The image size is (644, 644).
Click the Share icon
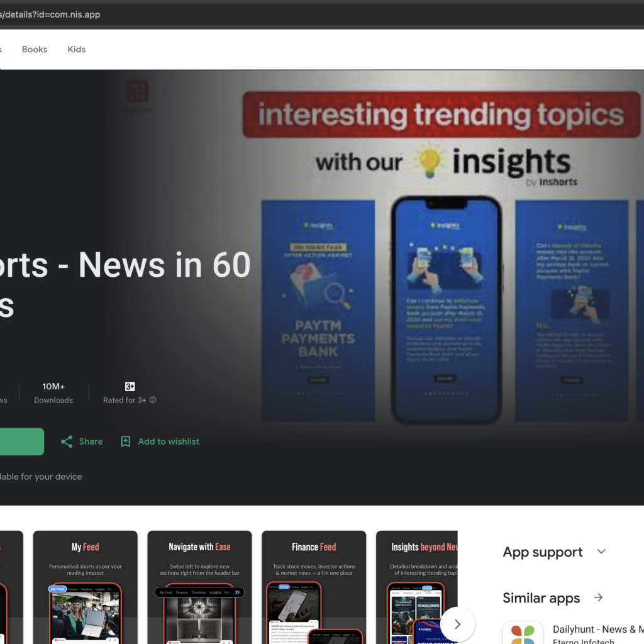pyautogui.click(x=67, y=441)
